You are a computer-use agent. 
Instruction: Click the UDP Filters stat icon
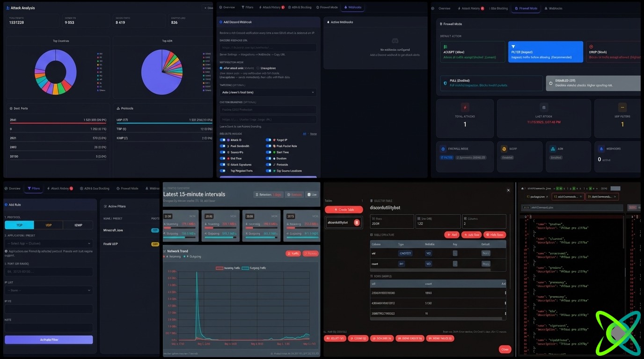coord(622,107)
